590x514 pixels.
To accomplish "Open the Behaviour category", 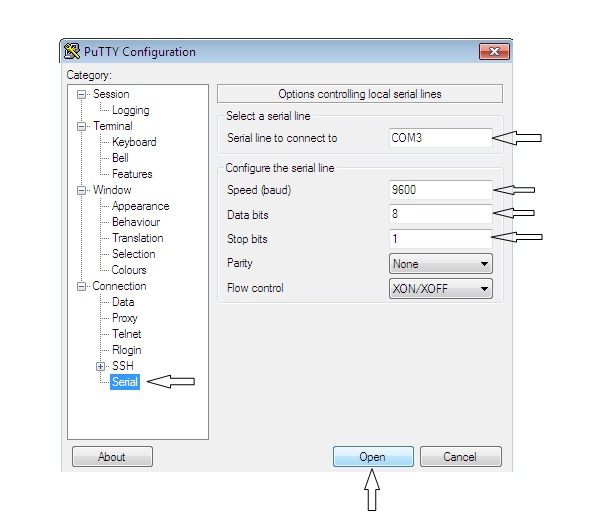I will 136,222.
